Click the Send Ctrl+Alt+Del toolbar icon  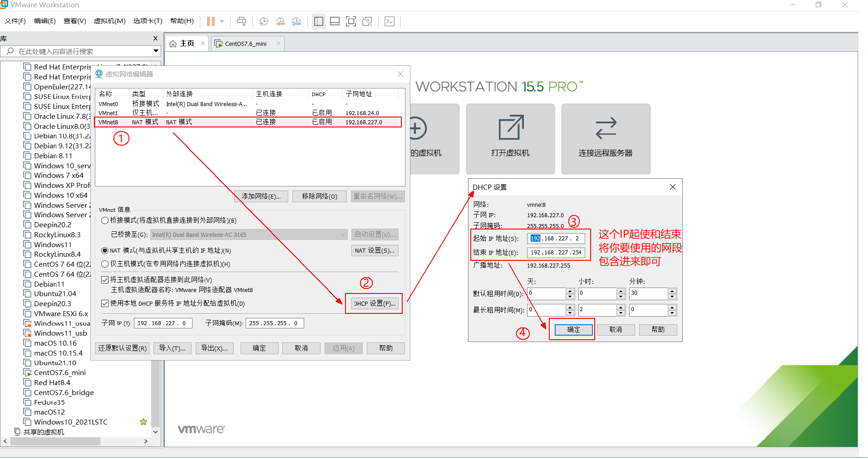(x=242, y=21)
